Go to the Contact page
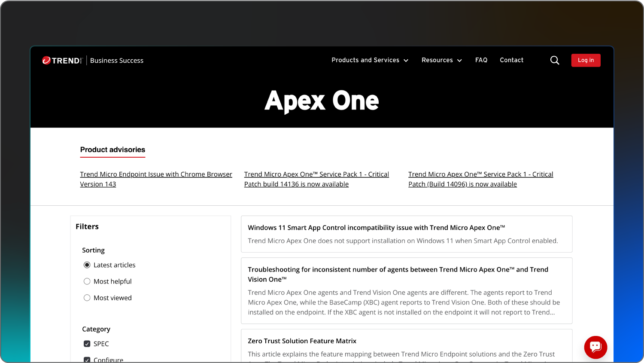The width and height of the screenshot is (644, 363). point(511,60)
